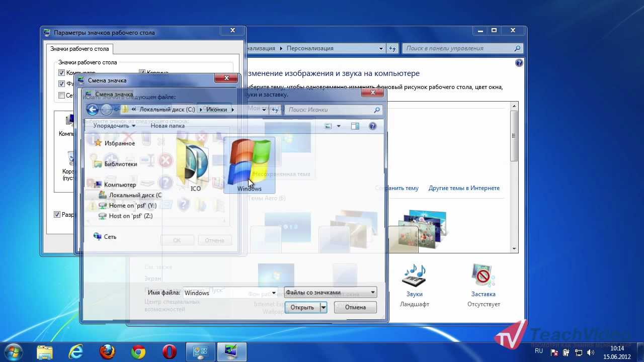
Task: Open network status in system tray
Action: click(579, 352)
